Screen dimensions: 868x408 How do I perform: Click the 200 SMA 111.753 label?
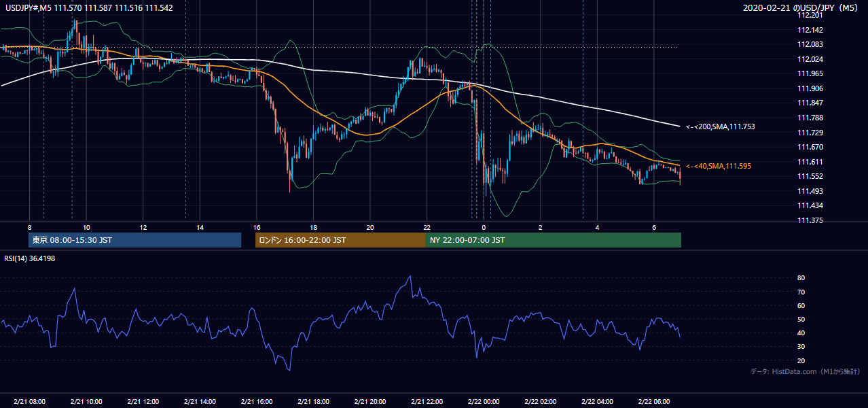(721, 126)
